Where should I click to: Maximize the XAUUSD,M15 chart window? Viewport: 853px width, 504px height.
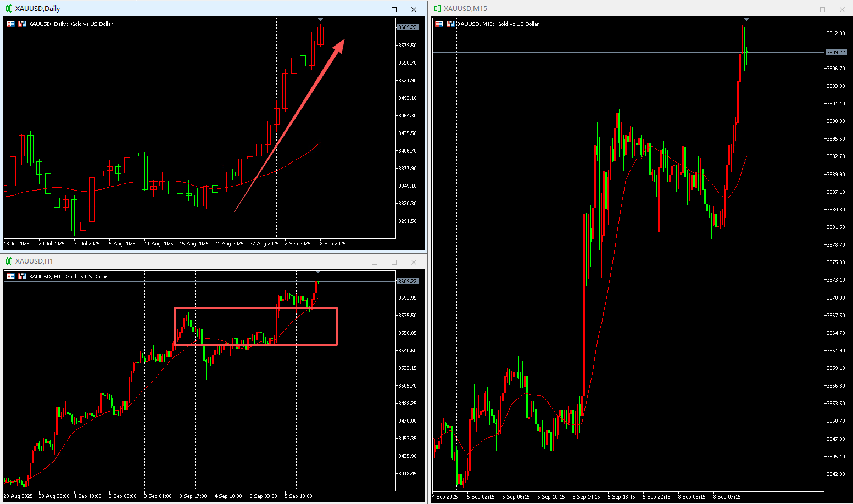click(x=822, y=9)
